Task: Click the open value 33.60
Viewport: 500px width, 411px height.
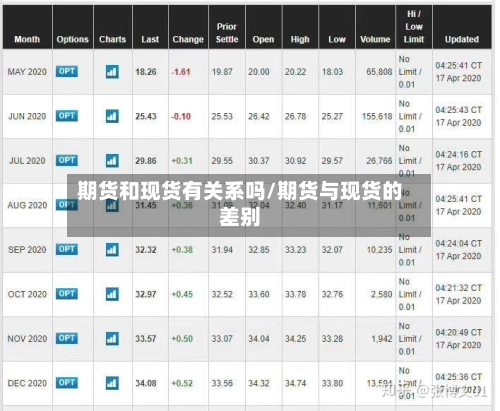Action: 259,294
